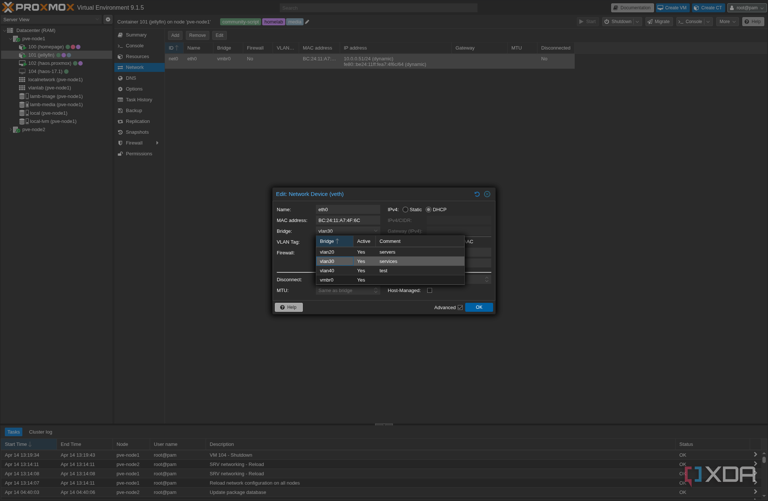Choose vlan20 servers bridge option
Image resolution: width=768 pixels, height=501 pixels.
pyautogui.click(x=390, y=252)
